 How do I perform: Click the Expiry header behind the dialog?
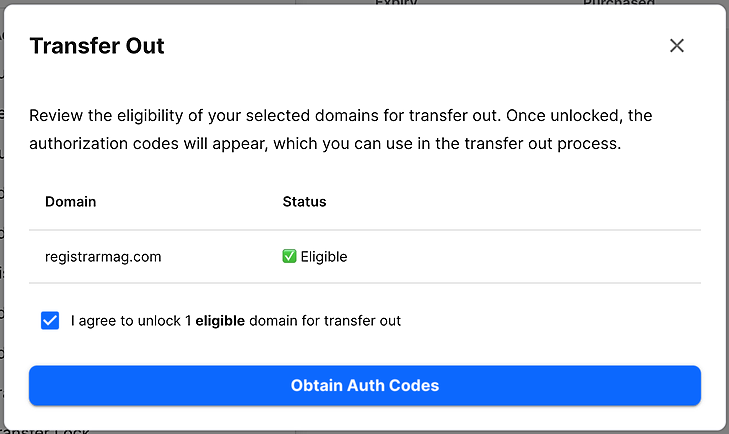tap(396, 3)
